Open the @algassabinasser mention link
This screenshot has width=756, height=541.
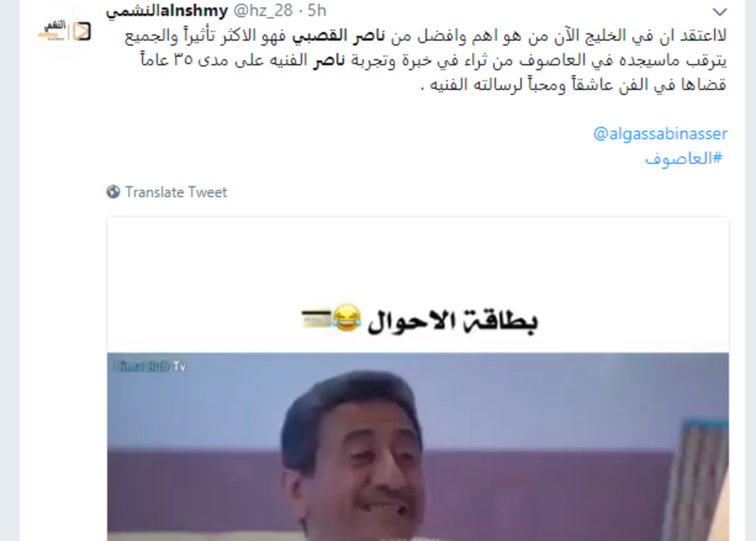click(x=660, y=134)
